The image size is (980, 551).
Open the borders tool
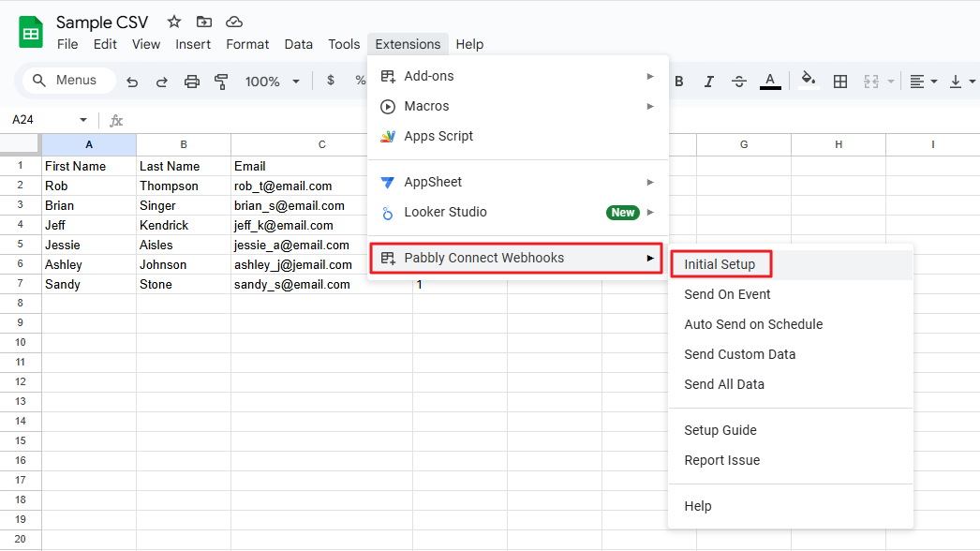point(840,82)
